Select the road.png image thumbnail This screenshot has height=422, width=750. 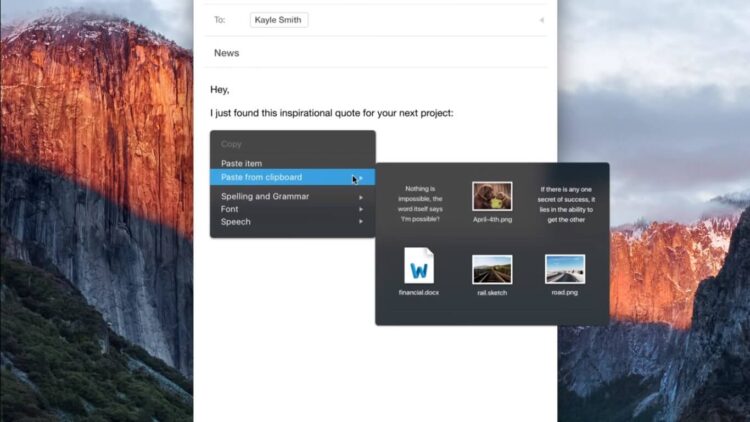coord(565,269)
